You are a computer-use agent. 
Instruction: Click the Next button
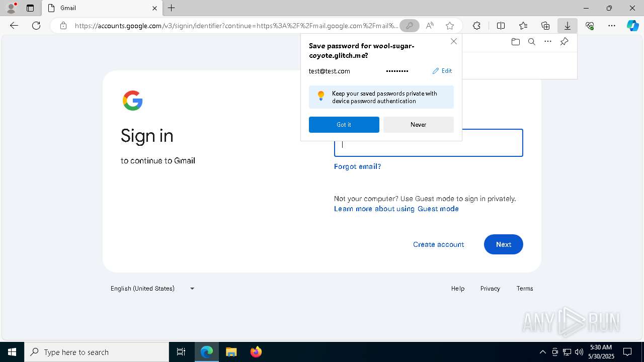point(504,244)
